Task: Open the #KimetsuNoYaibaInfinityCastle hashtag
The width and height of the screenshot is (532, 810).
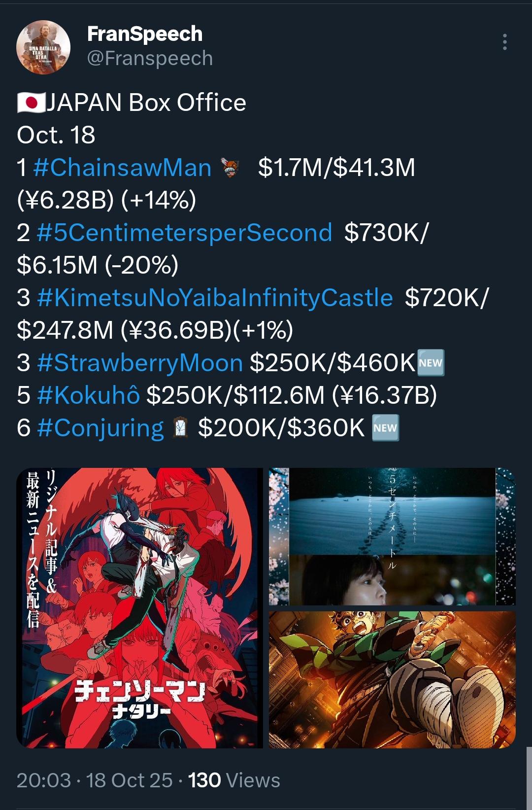Action: pos(215,298)
